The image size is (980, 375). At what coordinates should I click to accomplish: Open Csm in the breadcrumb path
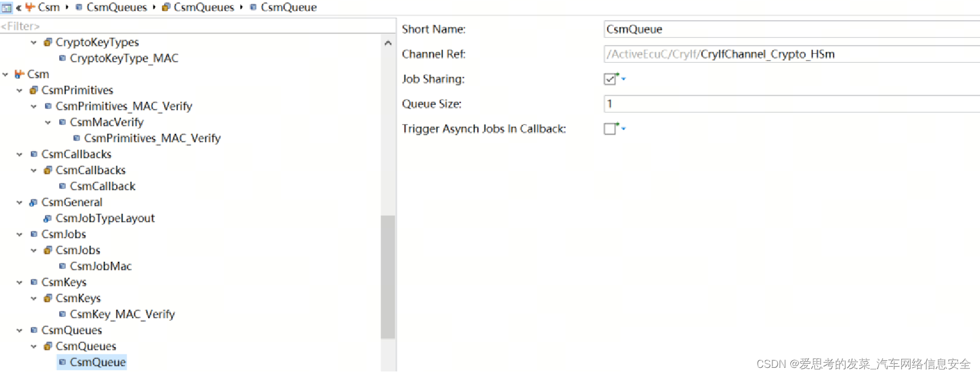(x=49, y=7)
